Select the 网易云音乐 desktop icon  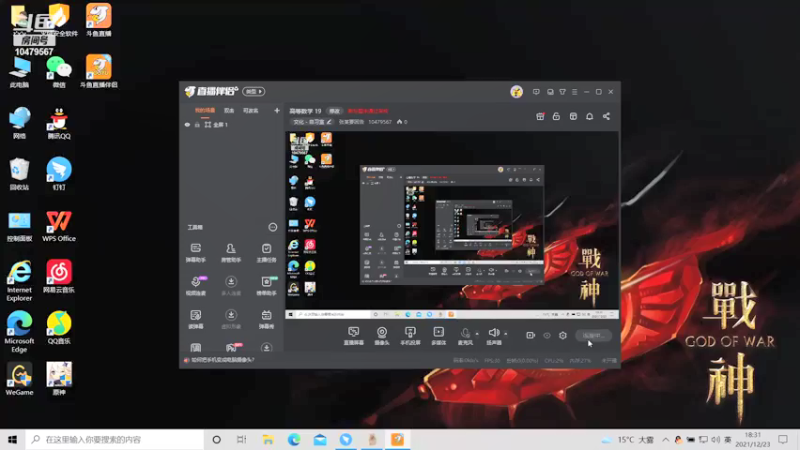pyautogui.click(x=59, y=276)
